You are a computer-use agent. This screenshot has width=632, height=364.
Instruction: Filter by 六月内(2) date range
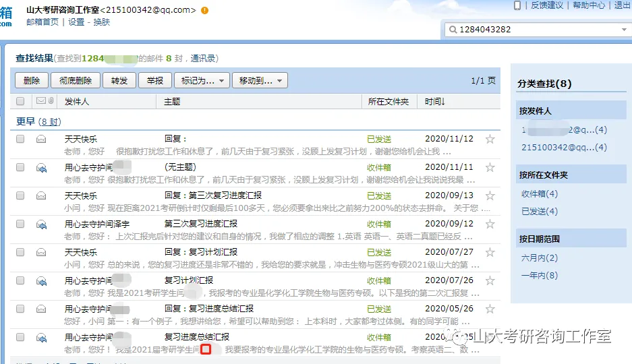click(540, 257)
